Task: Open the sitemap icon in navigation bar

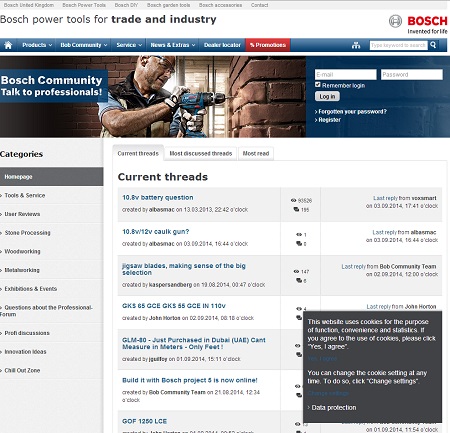Action: click(356, 45)
